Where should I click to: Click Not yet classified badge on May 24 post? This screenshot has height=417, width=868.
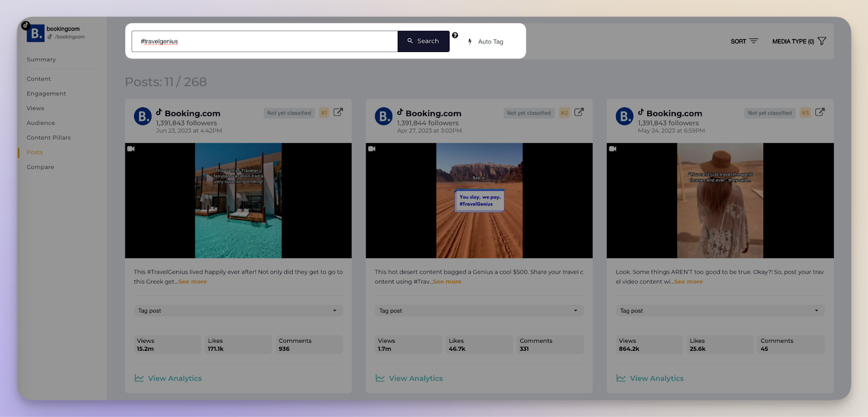pos(770,113)
